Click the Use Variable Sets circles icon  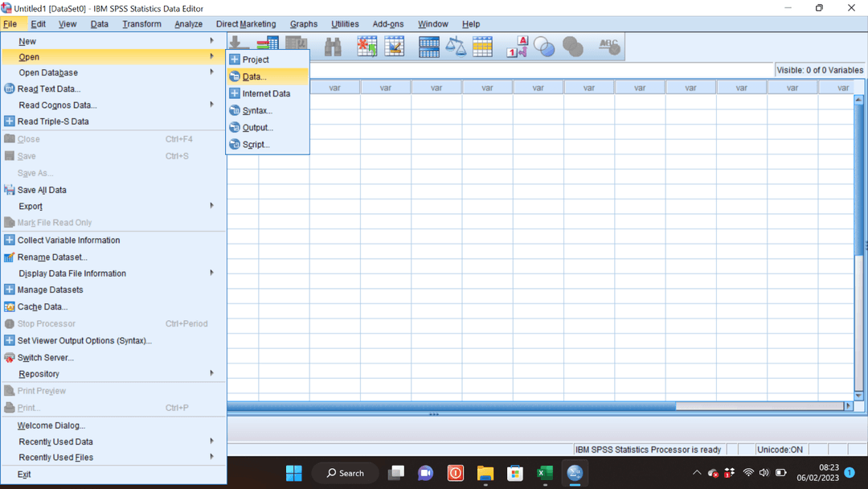point(544,47)
